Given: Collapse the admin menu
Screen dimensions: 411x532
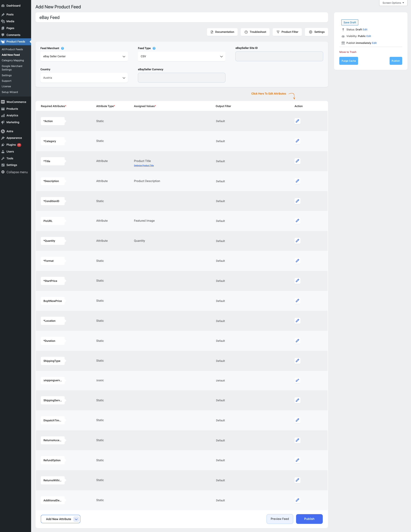Looking at the screenshot, I should 16,172.
